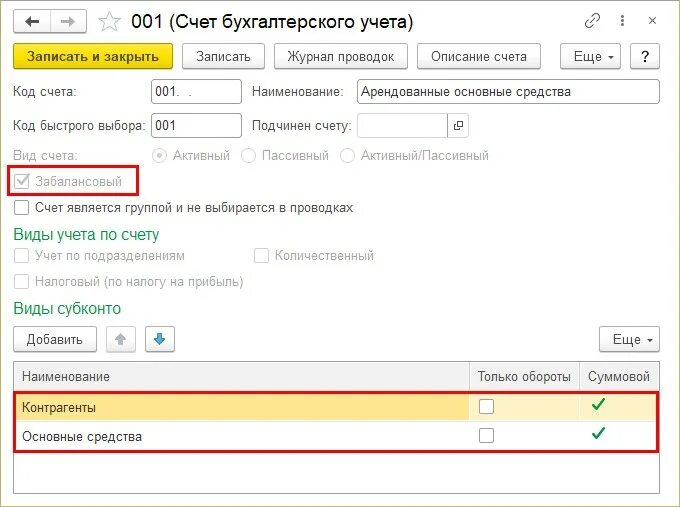This screenshot has width=680, height=507.
Task: Open Описание счета
Action: [479, 56]
